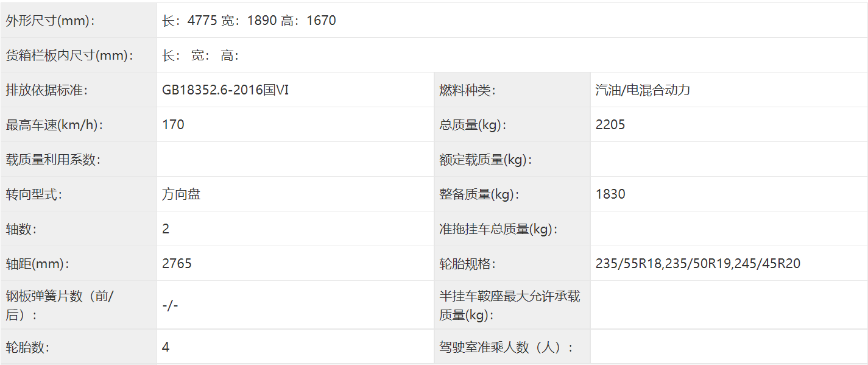Click the 额定载质量(kg) label
The image size is (868, 365).
pyautogui.click(x=486, y=160)
